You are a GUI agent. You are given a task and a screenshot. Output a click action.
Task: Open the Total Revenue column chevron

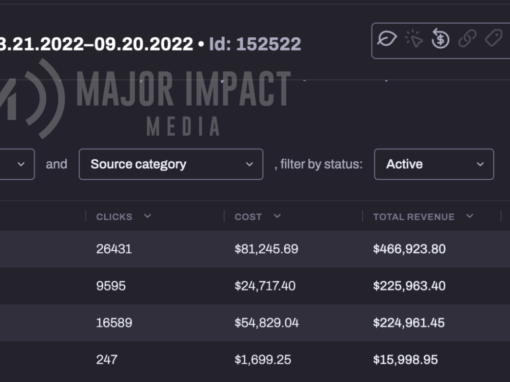[470, 216]
